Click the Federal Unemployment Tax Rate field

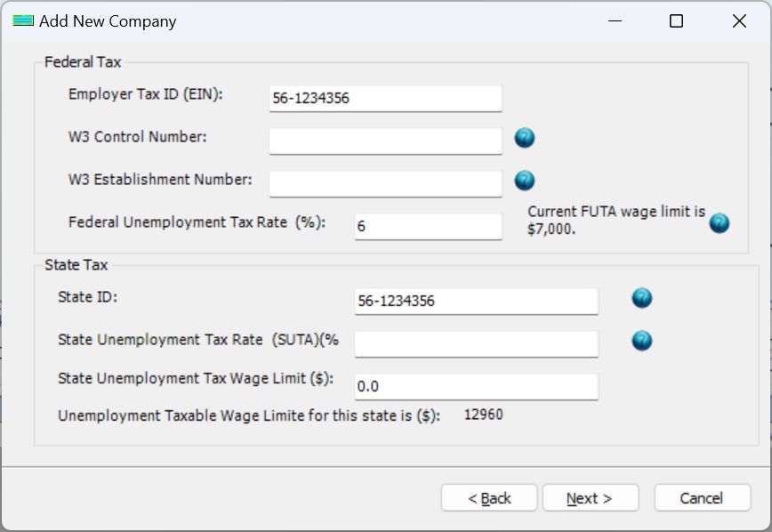427,227
